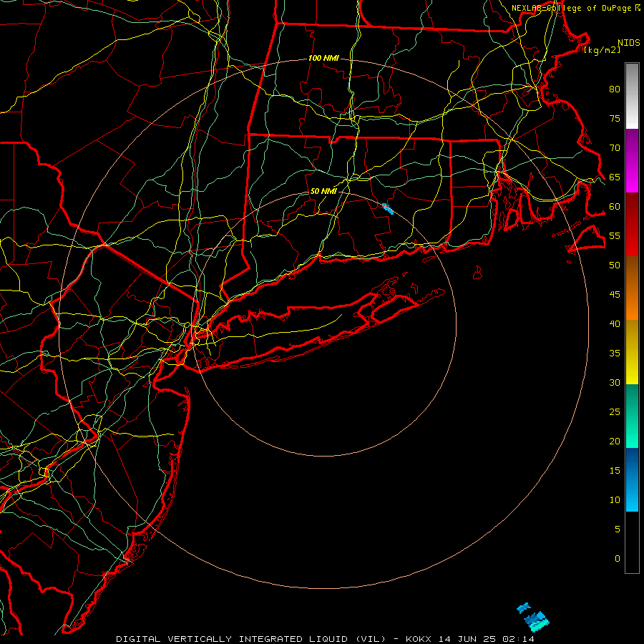Click the 45 value on the color scale
The height and width of the screenshot is (644, 644).
[615, 295]
